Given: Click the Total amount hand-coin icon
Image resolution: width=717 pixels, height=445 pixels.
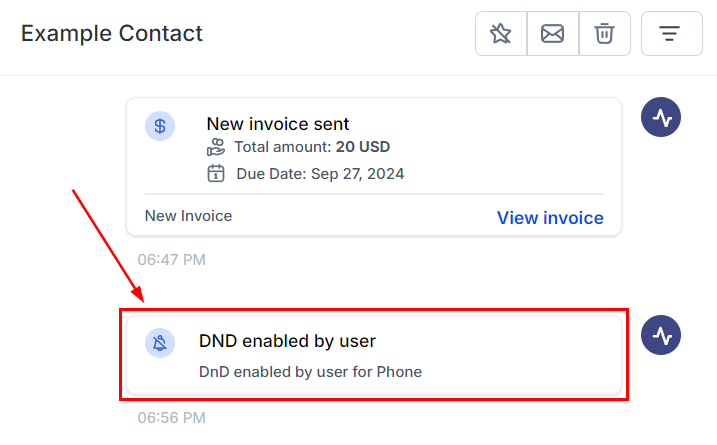Looking at the screenshot, I should [x=216, y=148].
